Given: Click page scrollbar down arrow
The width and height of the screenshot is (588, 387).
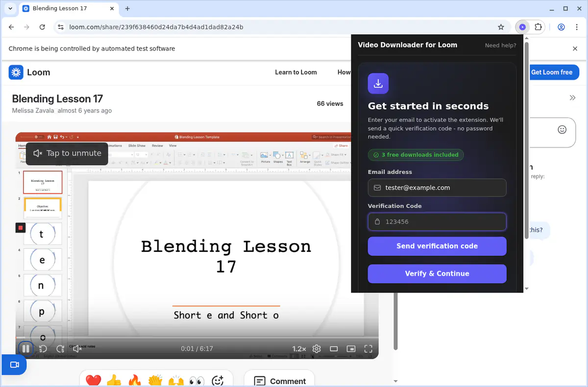Looking at the screenshot, I should coord(395,381).
